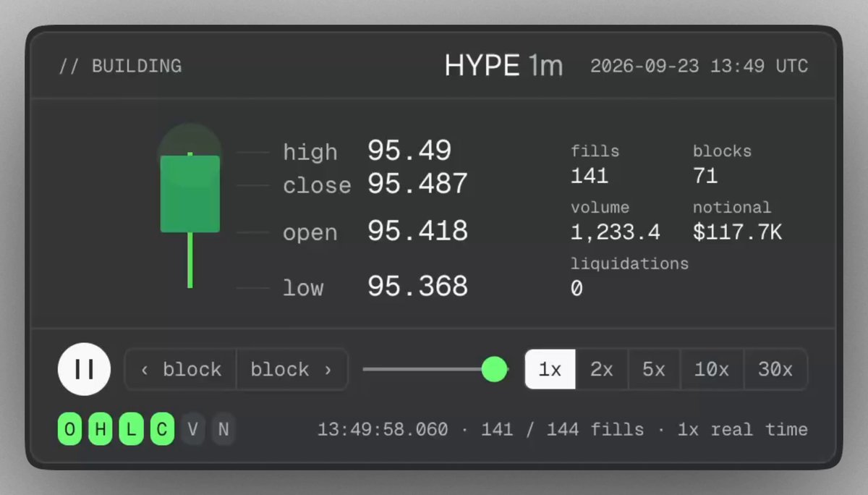The height and width of the screenshot is (495, 868).
Task: Toggle the H (high) series chip
Action: coord(101,430)
